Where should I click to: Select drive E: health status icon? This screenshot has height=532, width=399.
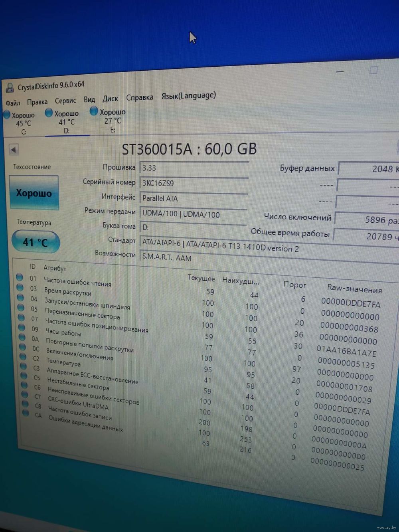tap(94, 111)
